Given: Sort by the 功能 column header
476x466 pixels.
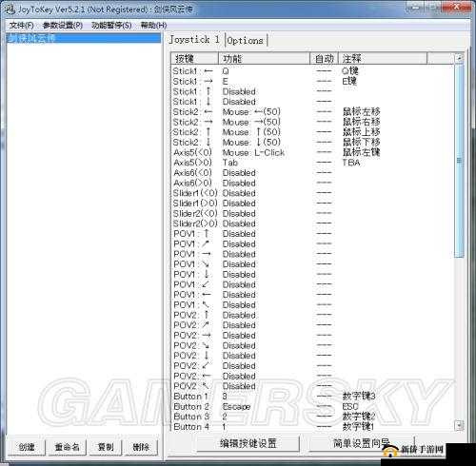Looking at the screenshot, I should [264, 58].
